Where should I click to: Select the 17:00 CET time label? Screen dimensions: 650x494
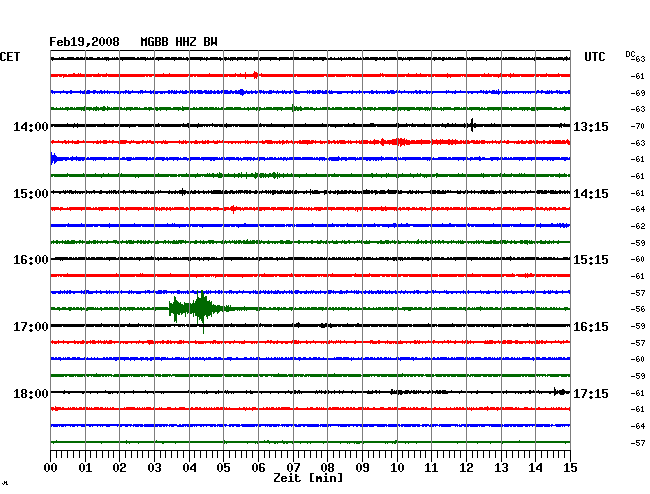point(31,327)
